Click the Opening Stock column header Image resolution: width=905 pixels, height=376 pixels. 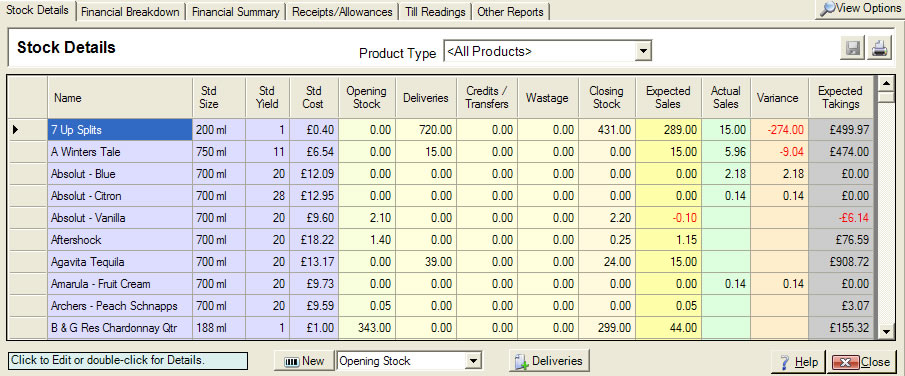click(367, 98)
